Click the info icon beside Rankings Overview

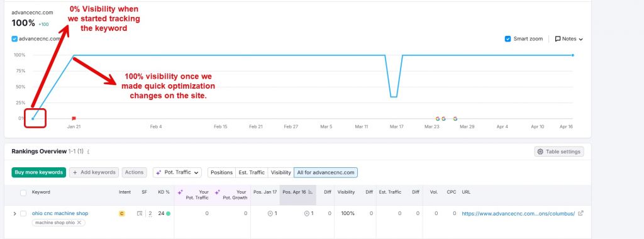coord(88,152)
